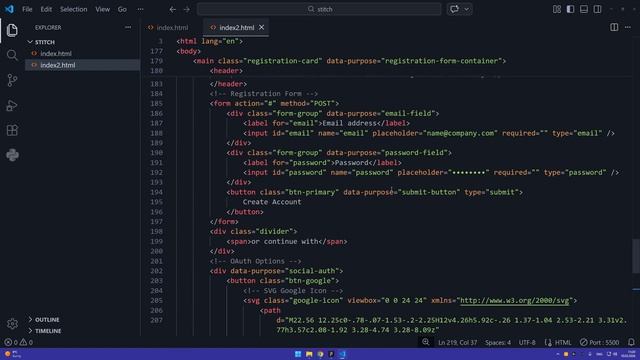Click 'Email address' label text
Screen dimensions: 640x360
click(349, 123)
